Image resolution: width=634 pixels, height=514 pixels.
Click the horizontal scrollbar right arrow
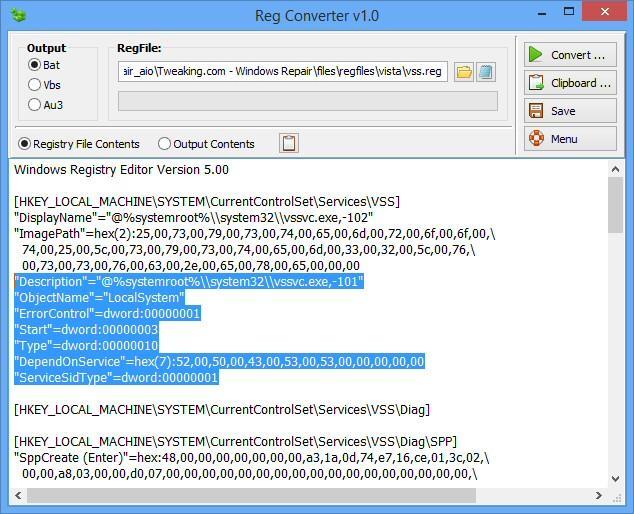tap(599, 495)
